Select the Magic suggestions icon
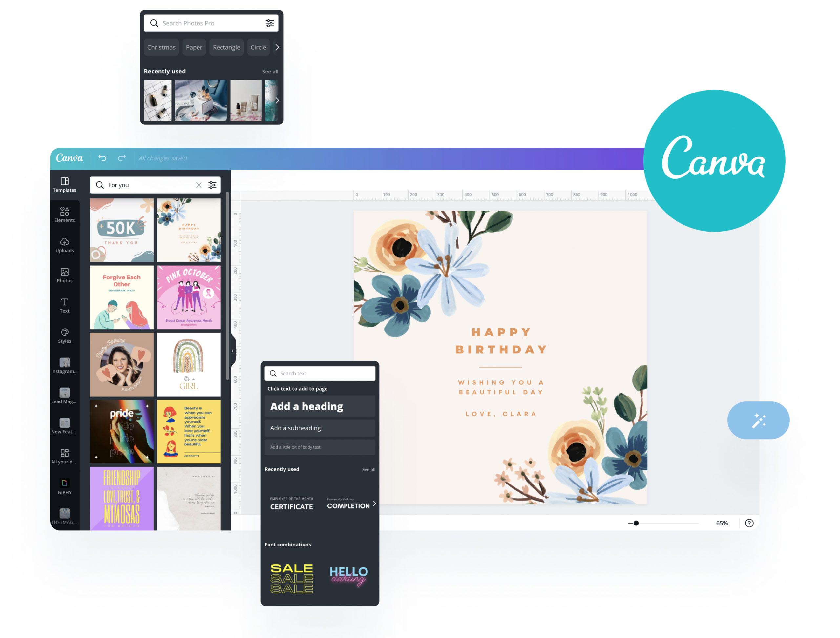This screenshot has width=840, height=638. point(758,420)
